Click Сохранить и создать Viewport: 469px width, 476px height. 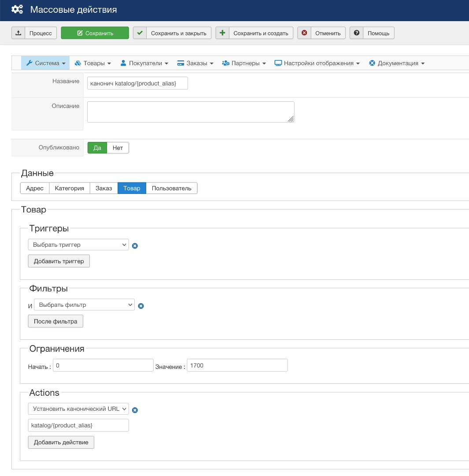pyautogui.click(x=254, y=33)
